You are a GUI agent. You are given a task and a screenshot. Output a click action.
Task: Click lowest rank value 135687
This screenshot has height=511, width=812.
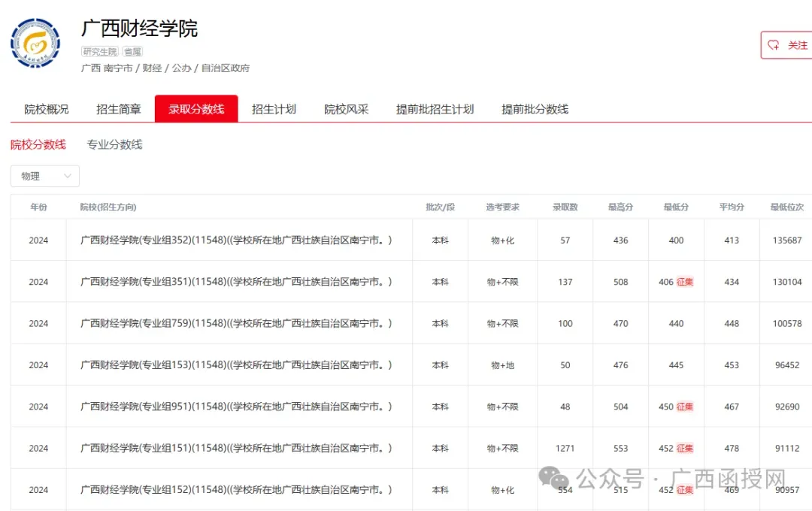(787, 240)
